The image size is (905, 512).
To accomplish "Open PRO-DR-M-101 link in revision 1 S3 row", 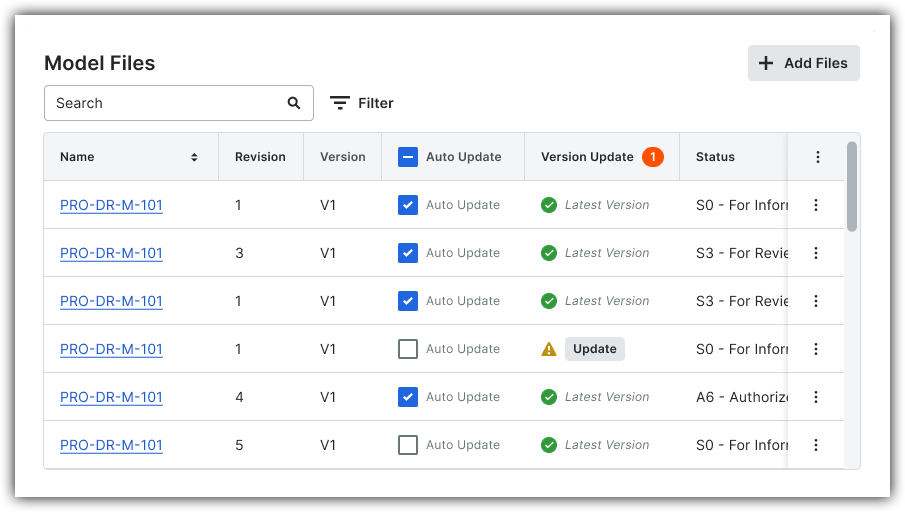I will tap(111, 301).
